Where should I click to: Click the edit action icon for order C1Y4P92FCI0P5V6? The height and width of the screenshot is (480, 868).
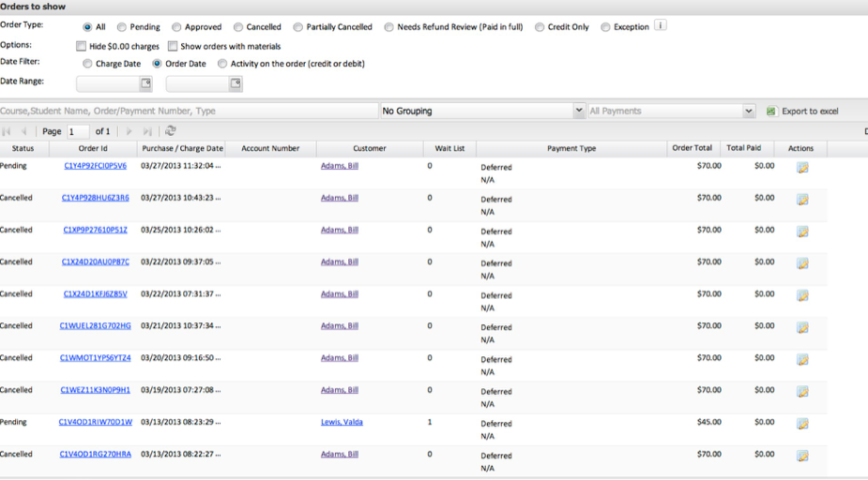(x=801, y=168)
